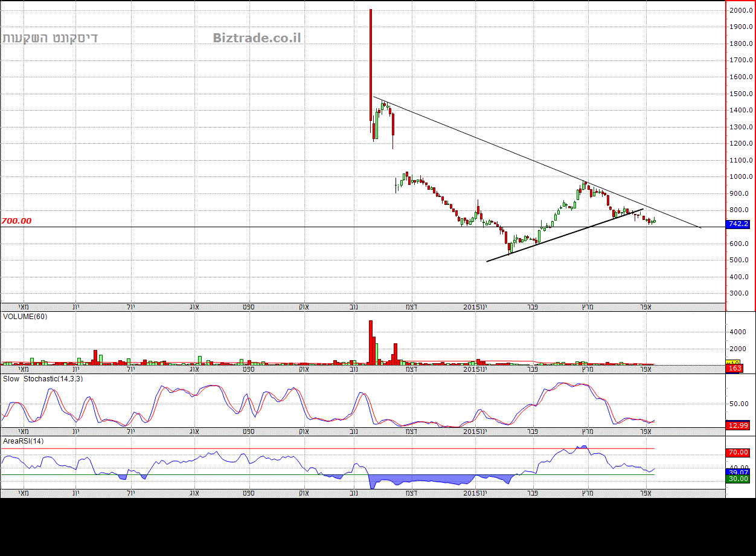Select the 1900.0 price axis label
The image size is (756, 556).
tap(741, 27)
